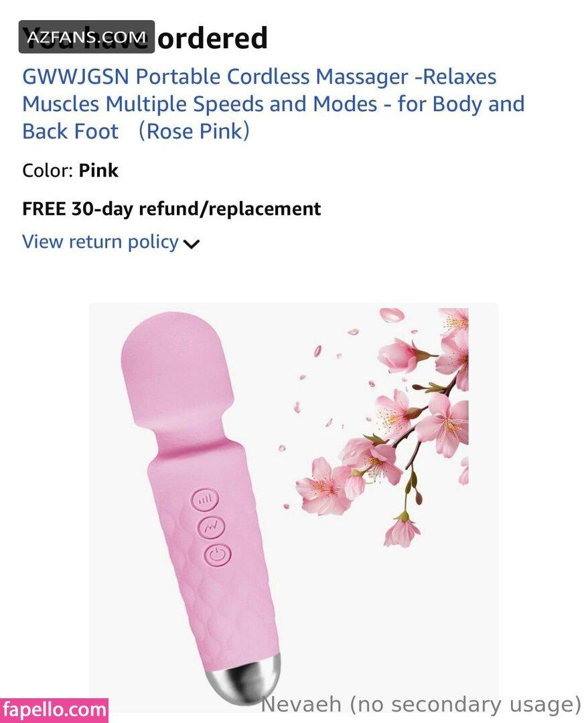Viewport: 588px width, 723px height.
Task: Click the massager's pink rounded head
Action: [177, 369]
